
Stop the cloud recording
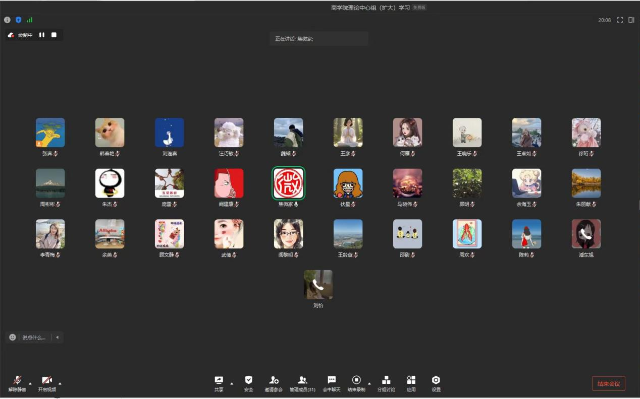tap(54, 35)
